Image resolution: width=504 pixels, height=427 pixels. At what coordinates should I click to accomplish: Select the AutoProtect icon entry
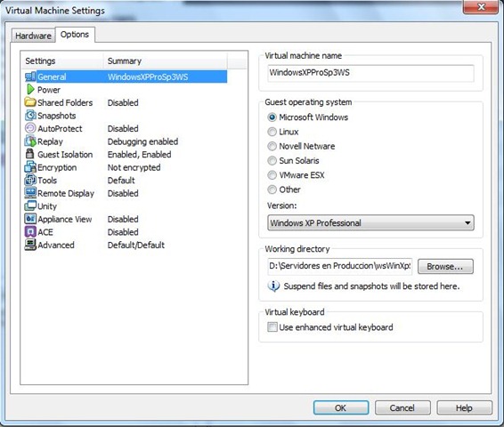pos(30,128)
